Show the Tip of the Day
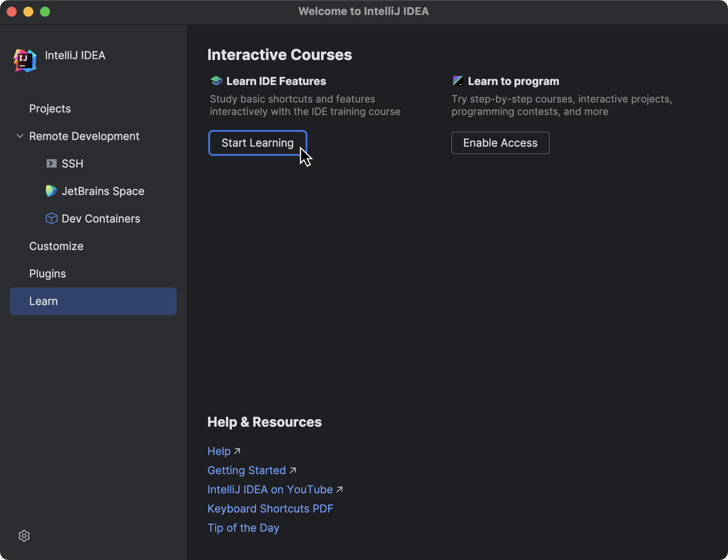Viewport: 728px width, 560px height. click(x=243, y=527)
